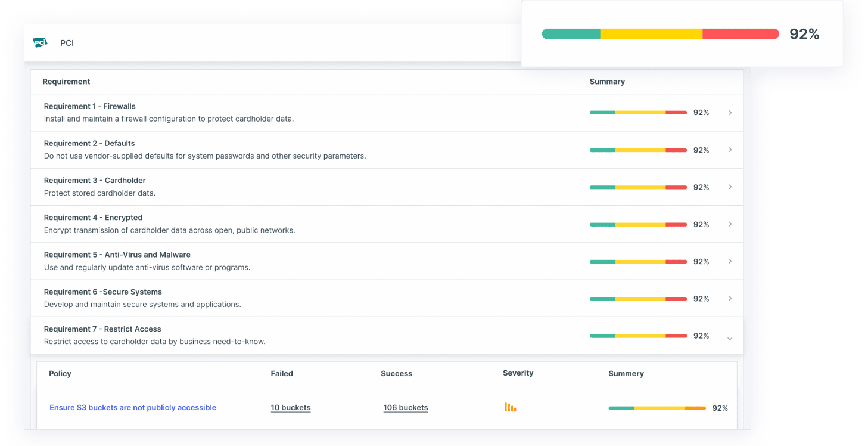This screenshot has height=446, width=868.
Task: Expand Requirement 6 - Secure Systems chevron
Action: tap(730, 298)
